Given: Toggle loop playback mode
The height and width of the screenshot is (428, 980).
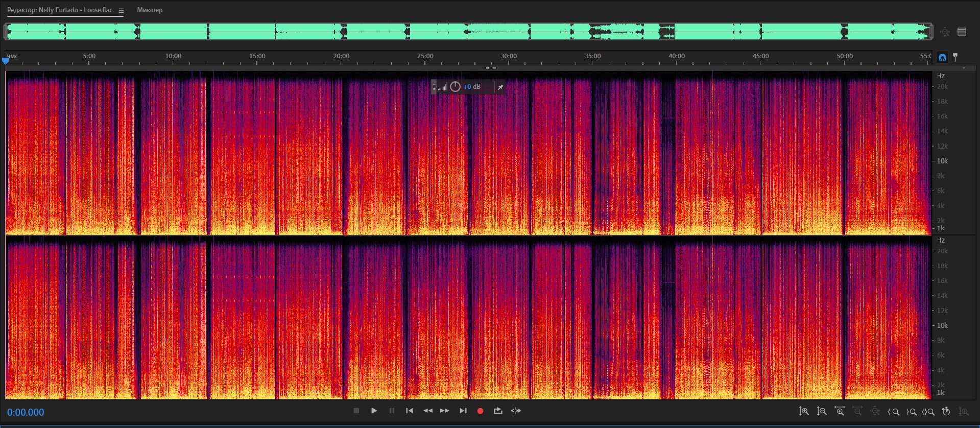Looking at the screenshot, I should (498, 411).
